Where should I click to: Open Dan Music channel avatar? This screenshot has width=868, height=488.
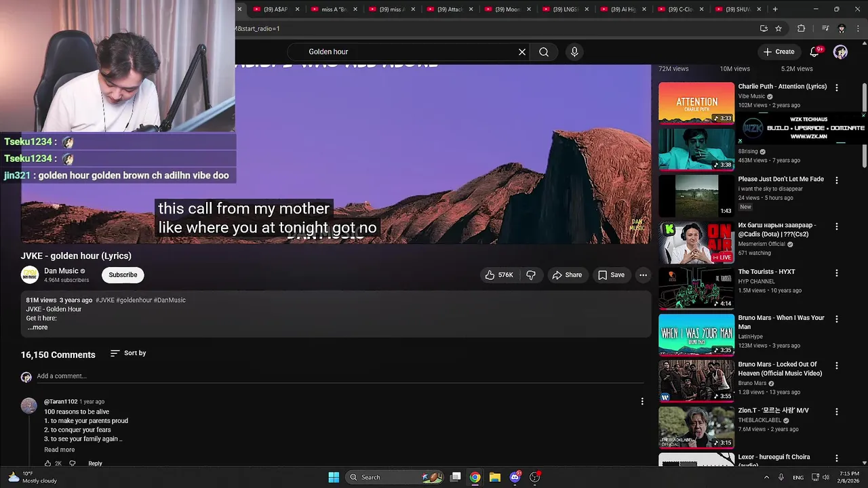point(30,274)
